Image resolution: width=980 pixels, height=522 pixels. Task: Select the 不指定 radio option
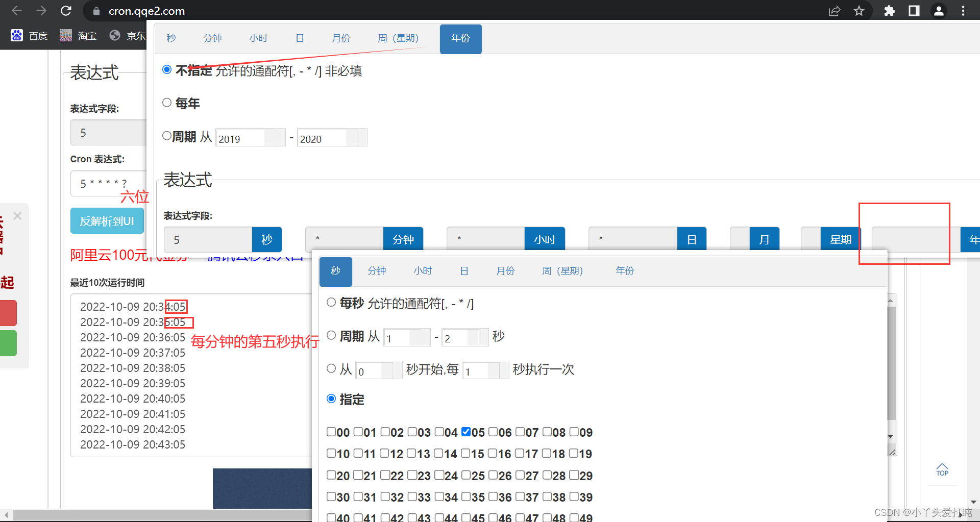coord(167,70)
